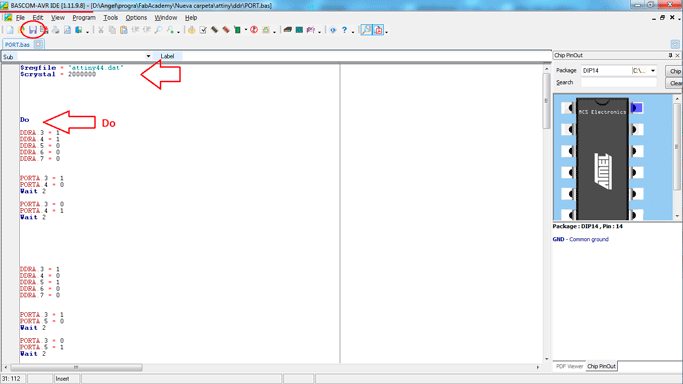Click the unindent block toolbar icon
The image size is (683, 384).
(x=147, y=30)
